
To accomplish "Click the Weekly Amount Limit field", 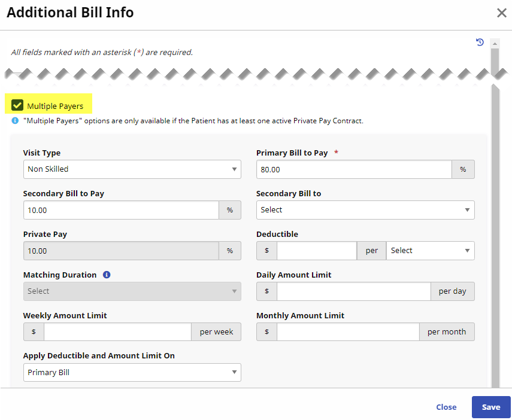I will [x=117, y=332].
